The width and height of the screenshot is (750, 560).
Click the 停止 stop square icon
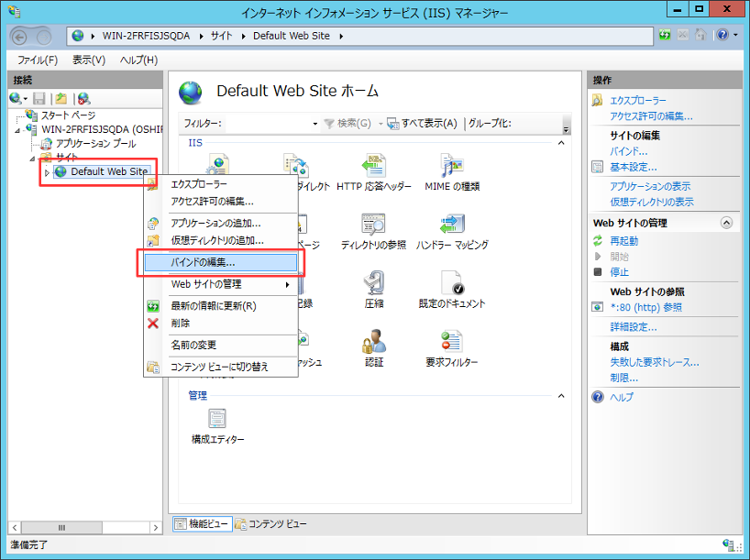pyautogui.click(x=598, y=272)
